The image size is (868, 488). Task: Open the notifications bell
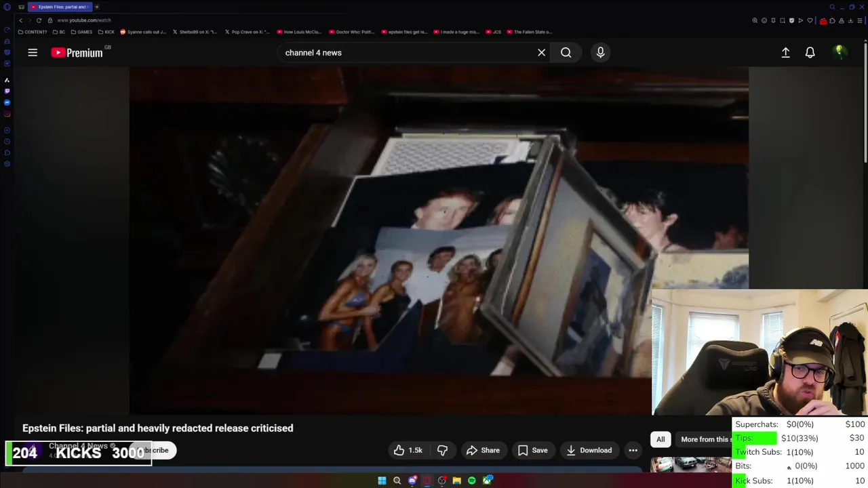[x=810, y=52]
